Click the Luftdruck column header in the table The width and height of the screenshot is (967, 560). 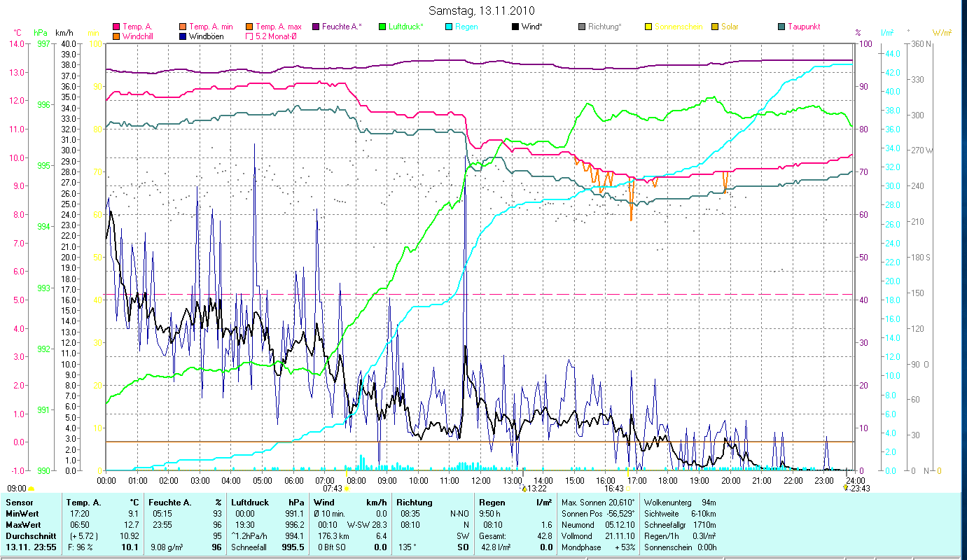pyautogui.click(x=250, y=503)
